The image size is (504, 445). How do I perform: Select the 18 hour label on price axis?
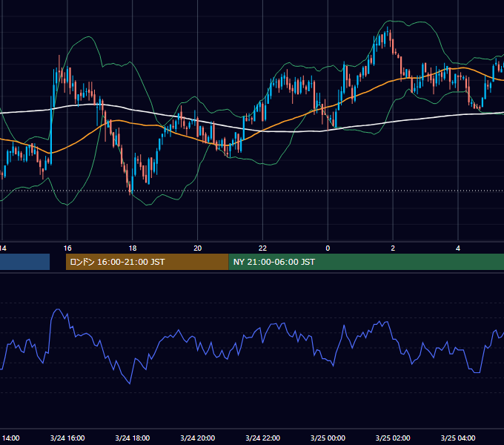(x=133, y=248)
